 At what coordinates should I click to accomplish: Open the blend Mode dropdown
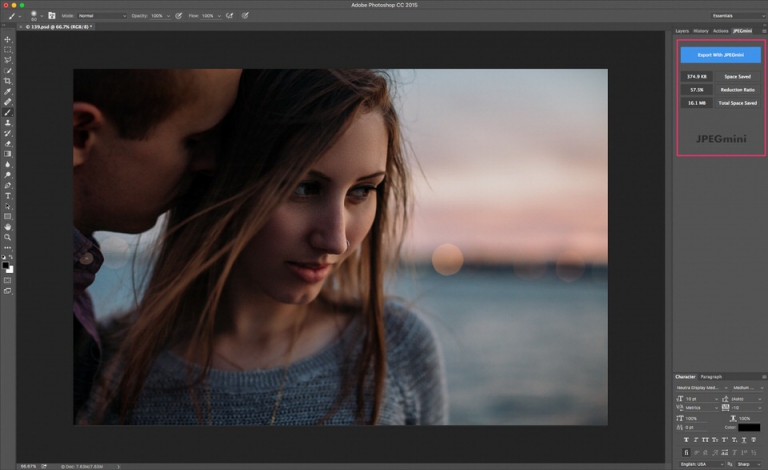click(102, 16)
